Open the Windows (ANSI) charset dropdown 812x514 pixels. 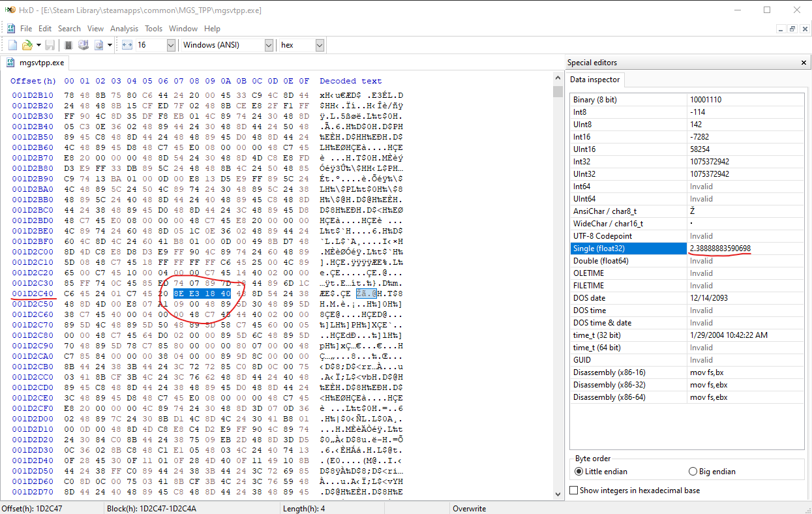tap(227, 45)
